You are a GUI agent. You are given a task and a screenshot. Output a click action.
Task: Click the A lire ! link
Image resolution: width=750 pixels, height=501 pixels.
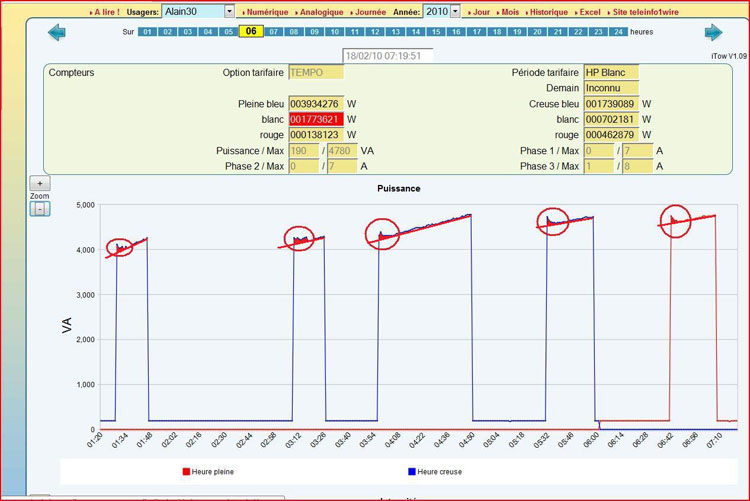pos(105,12)
